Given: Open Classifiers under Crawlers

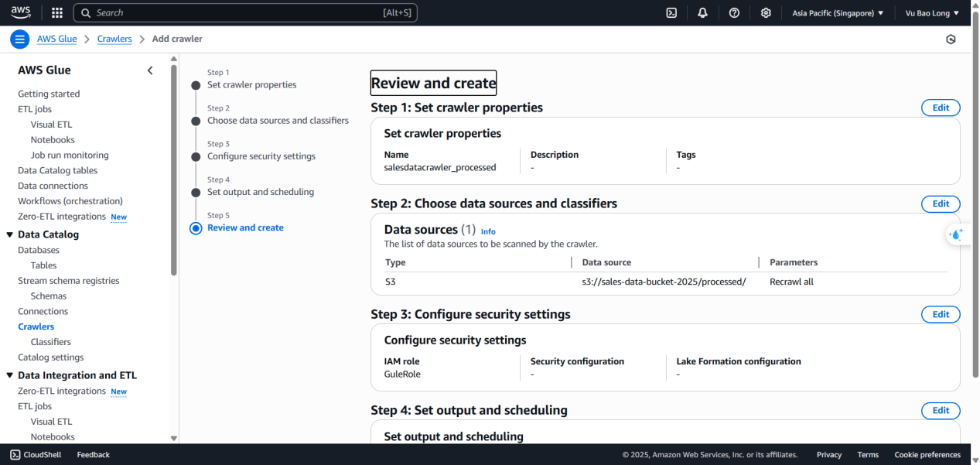Looking at the screenshot, I should tap(51, 342).
